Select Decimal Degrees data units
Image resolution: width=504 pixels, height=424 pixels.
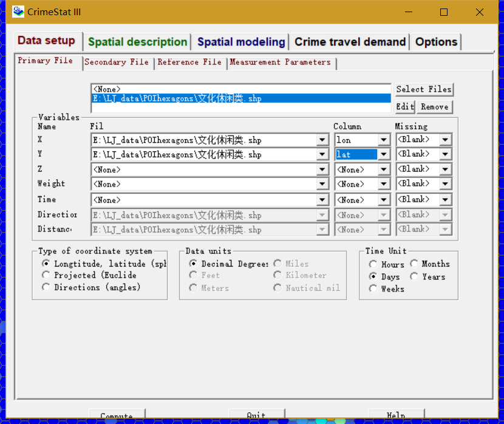point(193,264)
